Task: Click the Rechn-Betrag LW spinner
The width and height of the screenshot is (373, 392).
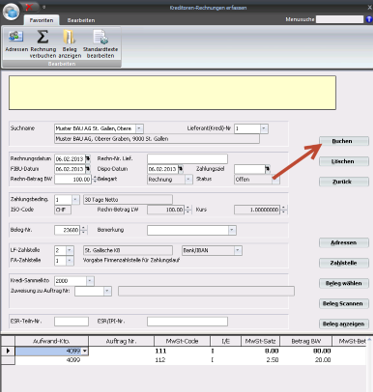Action: (x=188, y=210)
